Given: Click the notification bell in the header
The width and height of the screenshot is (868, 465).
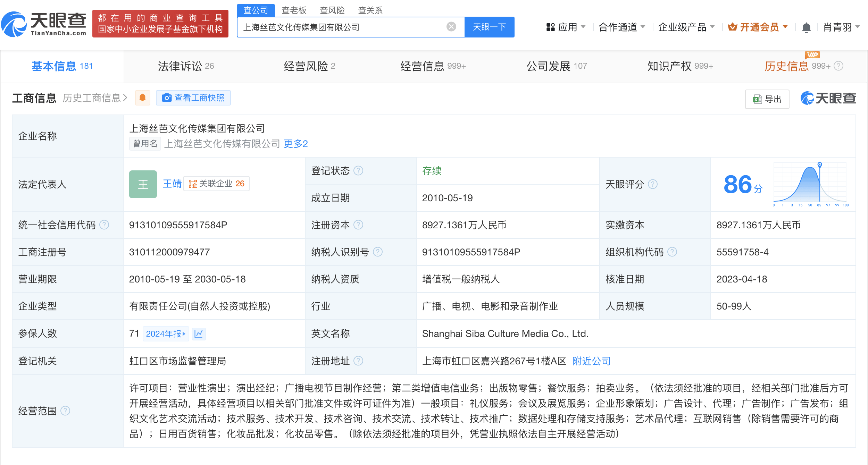Looking at the screenshot, I should click(x=806, y=27).
